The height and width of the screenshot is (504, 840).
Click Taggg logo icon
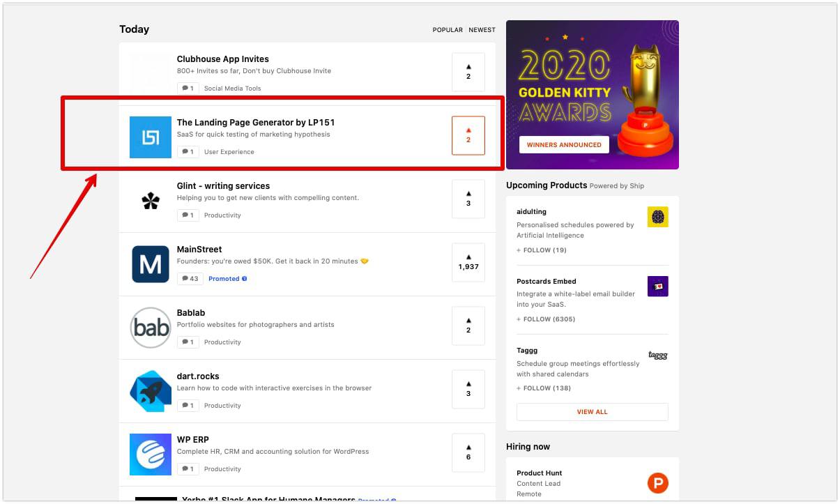pos(658,356)
